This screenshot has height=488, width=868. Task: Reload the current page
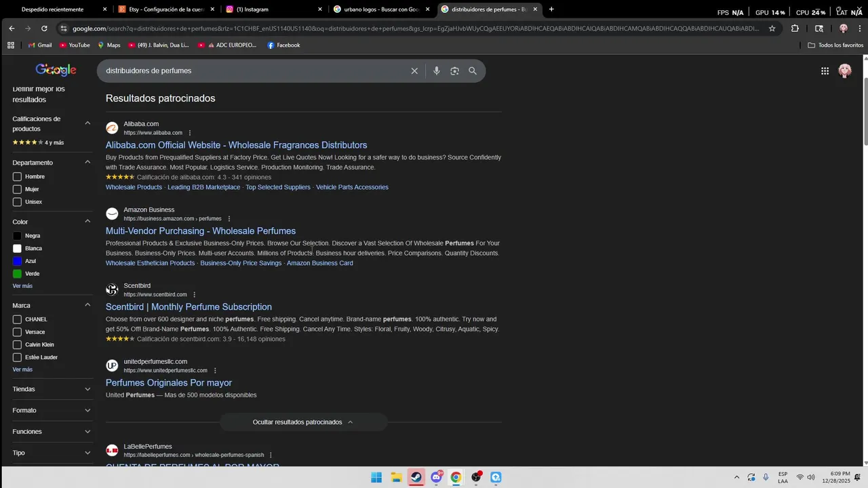pos(44,28)
